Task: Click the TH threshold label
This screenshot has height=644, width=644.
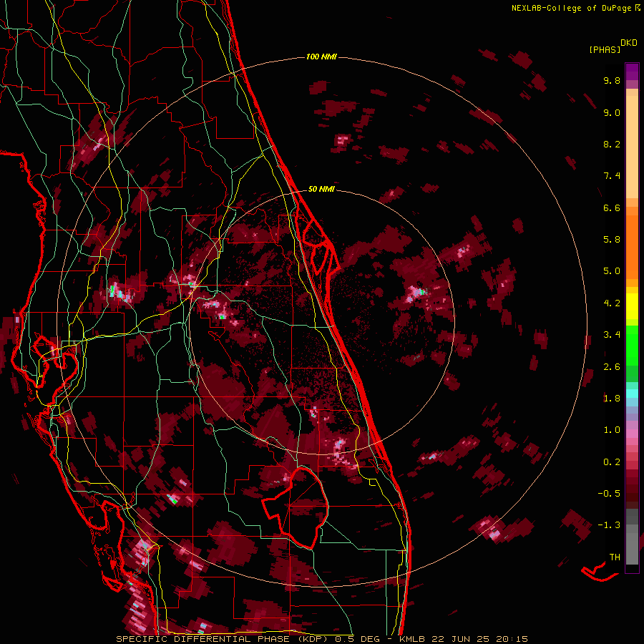Action: click(615, 557)
